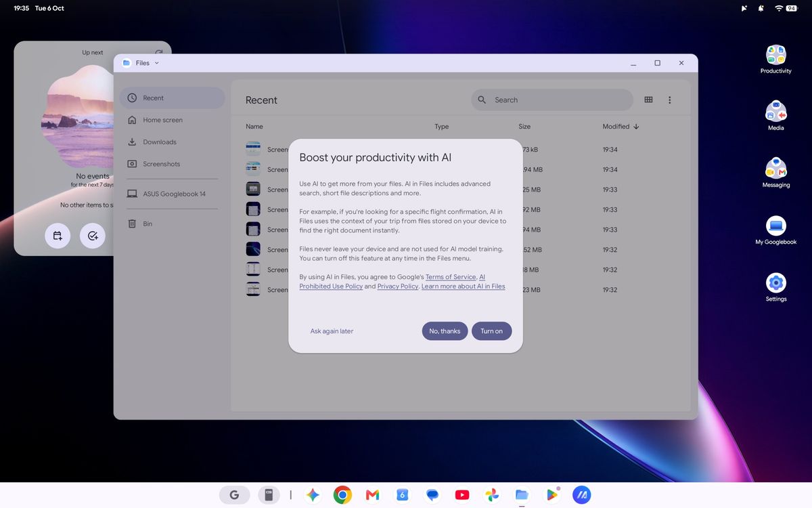Click the Turn on button
Screen dimensions: 812x508
491,331
